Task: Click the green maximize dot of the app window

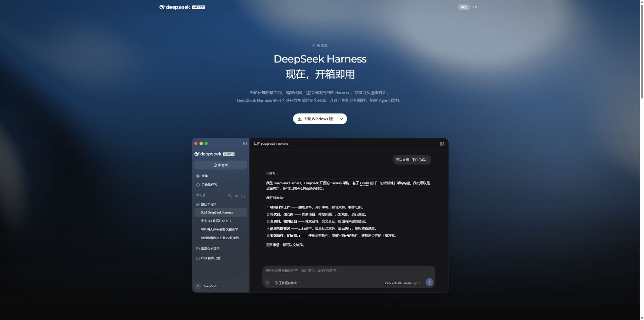Action: point(206,143)
